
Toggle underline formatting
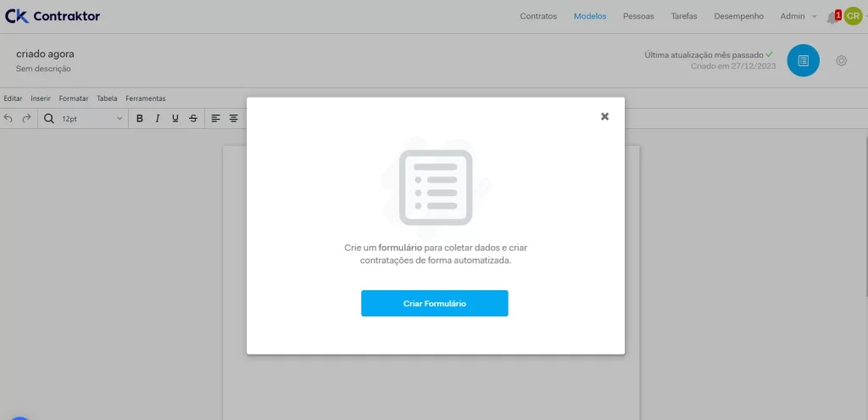[x=175, y=119]
